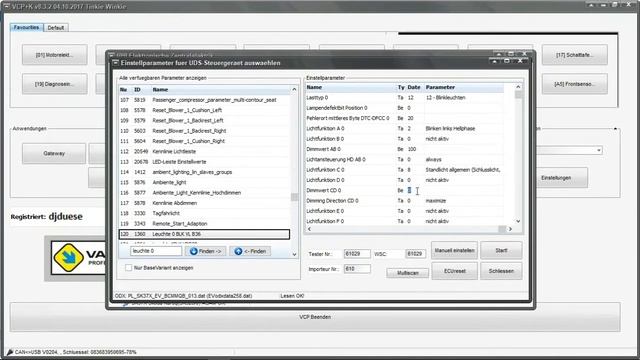
Task: Select row 109 Reset_Blower_1_Backrest_Left
Action: [204, 120]
